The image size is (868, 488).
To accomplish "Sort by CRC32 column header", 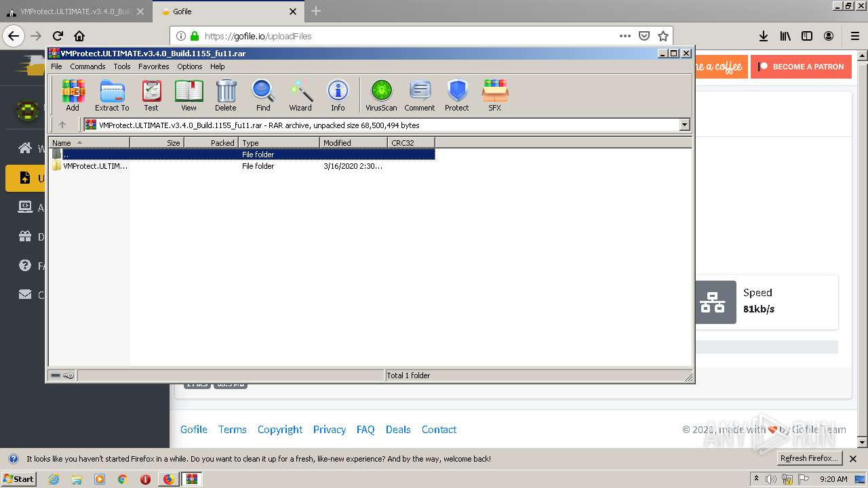I will click(411, 143).
